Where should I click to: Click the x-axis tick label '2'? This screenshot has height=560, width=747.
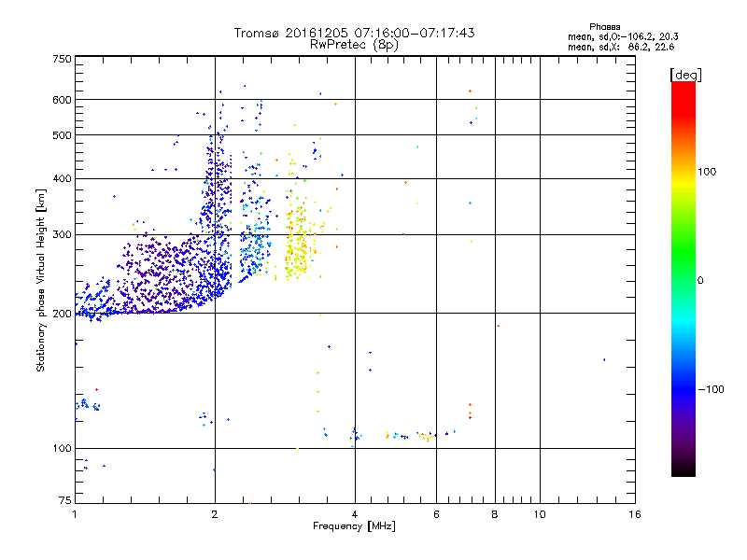point(215,514)
